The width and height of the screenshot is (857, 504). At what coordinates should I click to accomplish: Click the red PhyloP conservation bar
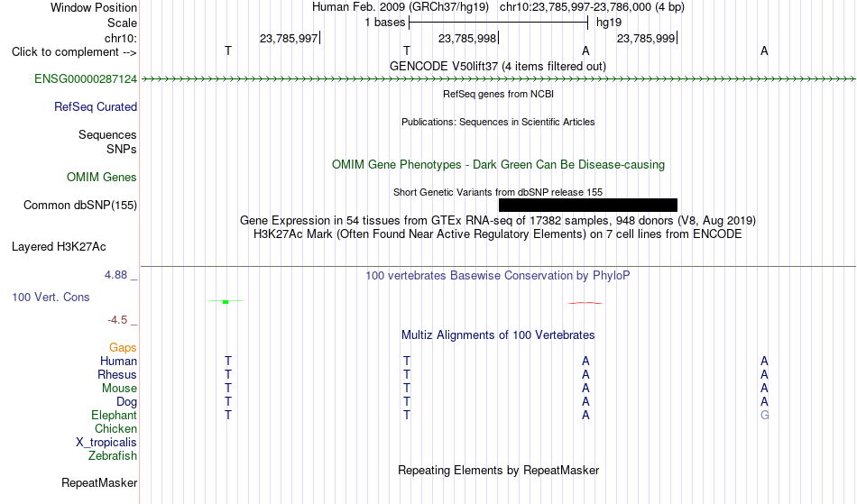point(585,303)
